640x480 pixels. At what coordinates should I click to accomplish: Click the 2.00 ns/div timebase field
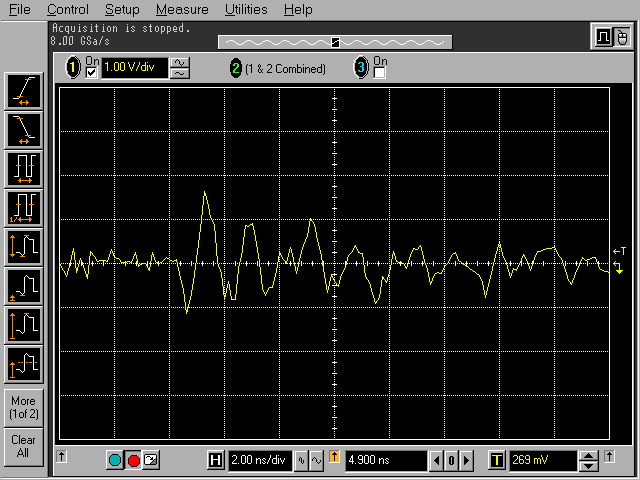click(x=260, y=460)
